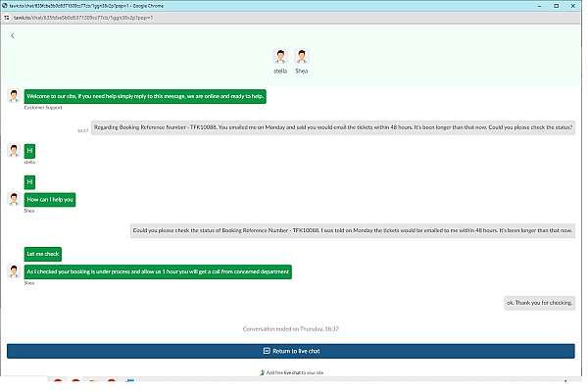Open 'Add free live chat to your site' link
Viewport: 588px width, 391px height.
[294, 372]
